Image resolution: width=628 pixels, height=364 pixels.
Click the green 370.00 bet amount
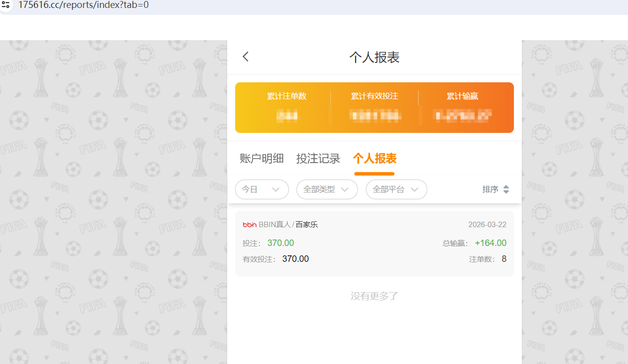click(280, 243)
